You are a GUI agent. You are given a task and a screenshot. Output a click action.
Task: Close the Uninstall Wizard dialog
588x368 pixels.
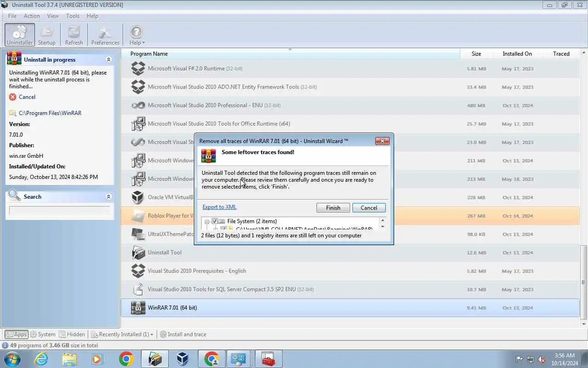pos(382,141)
